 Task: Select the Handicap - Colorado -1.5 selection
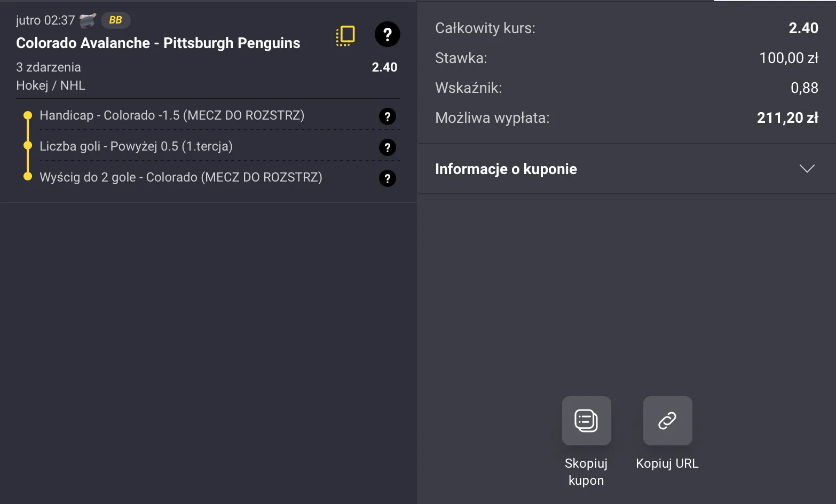tap(172, 115)
